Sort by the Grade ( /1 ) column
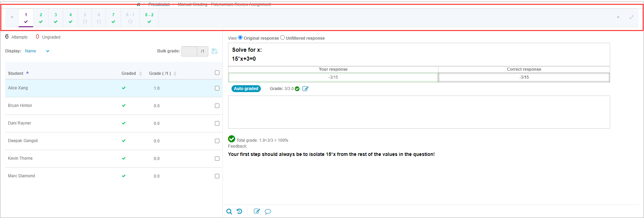 (162, 73)
